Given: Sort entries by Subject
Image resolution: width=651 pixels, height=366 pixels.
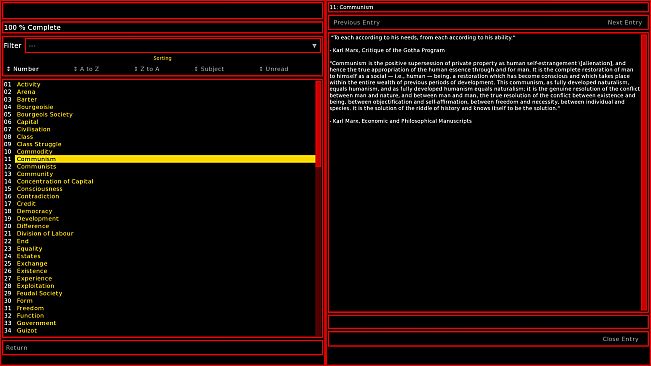Looking at the screenshot, I should [209, 69].
